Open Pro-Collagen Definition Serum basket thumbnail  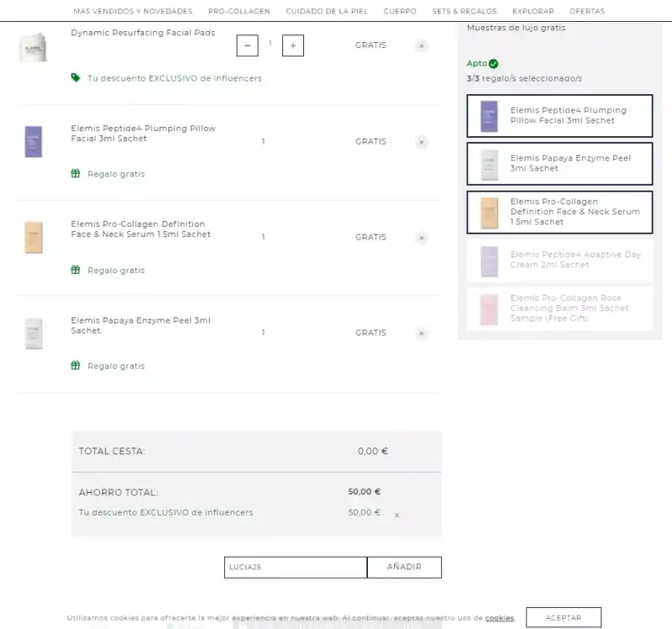tap(34, 238)
